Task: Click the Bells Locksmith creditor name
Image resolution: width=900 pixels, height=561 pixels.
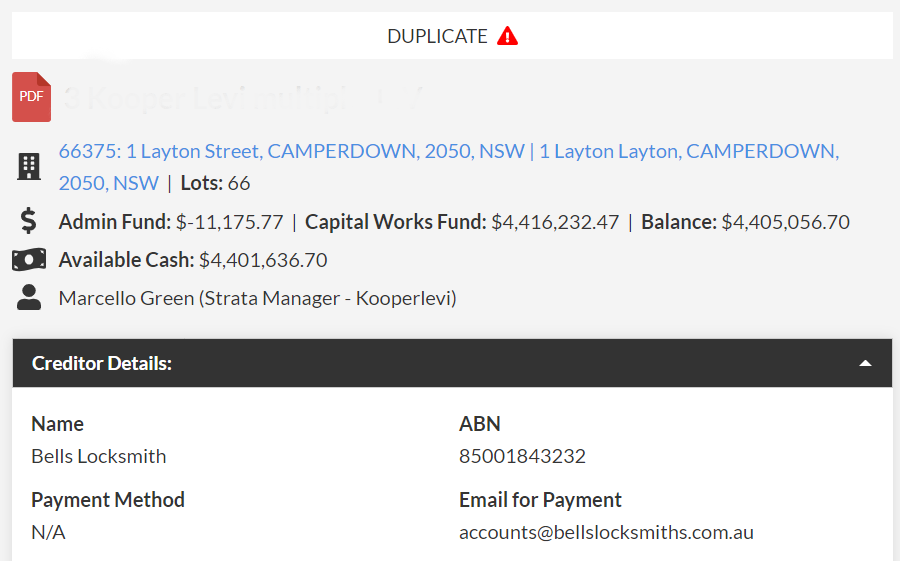Action: tap(99, 456)
